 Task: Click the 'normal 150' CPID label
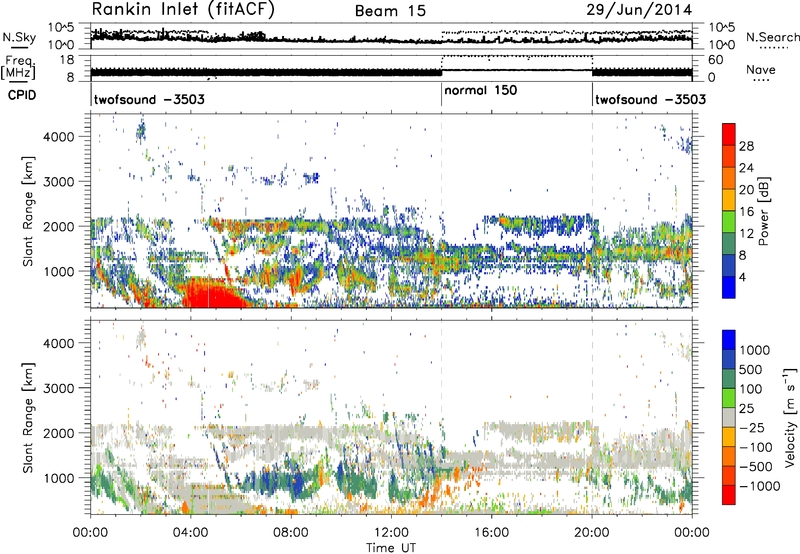click(481, 91)
